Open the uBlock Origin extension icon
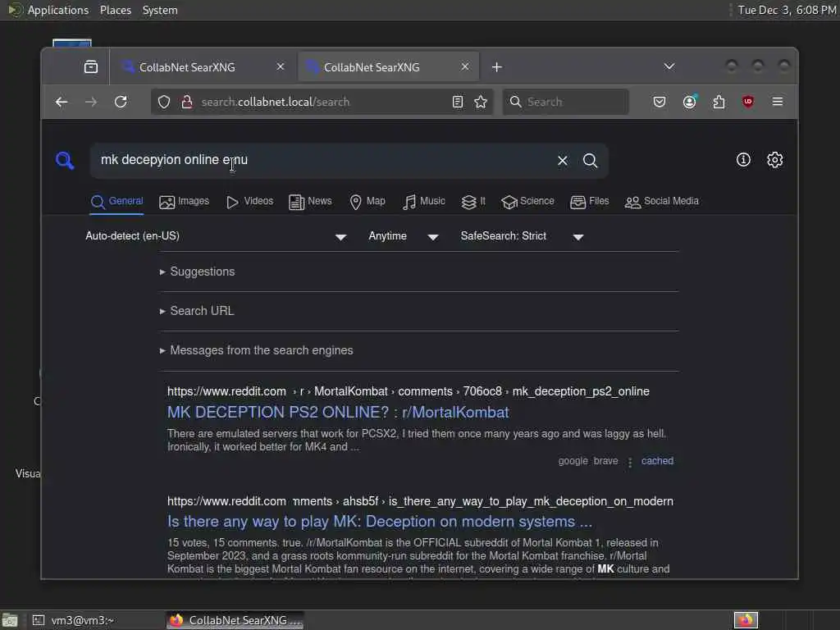 tap(748, 102)
